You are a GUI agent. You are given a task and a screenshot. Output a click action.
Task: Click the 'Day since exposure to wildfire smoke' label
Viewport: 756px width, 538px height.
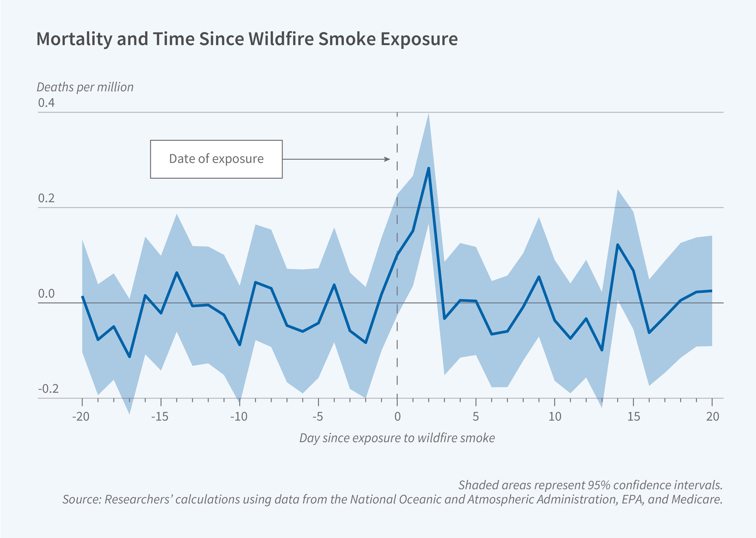(397, 438)
